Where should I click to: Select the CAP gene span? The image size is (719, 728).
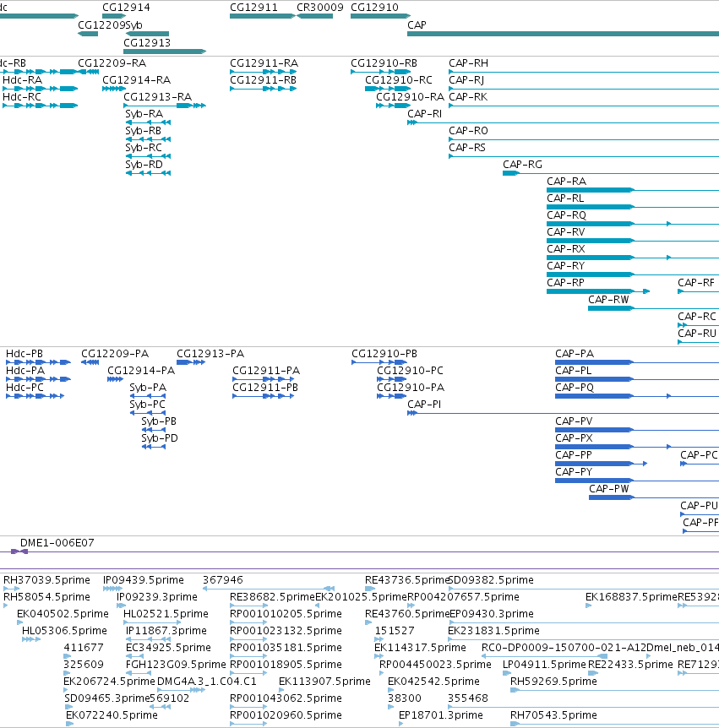tap(563, 34)
